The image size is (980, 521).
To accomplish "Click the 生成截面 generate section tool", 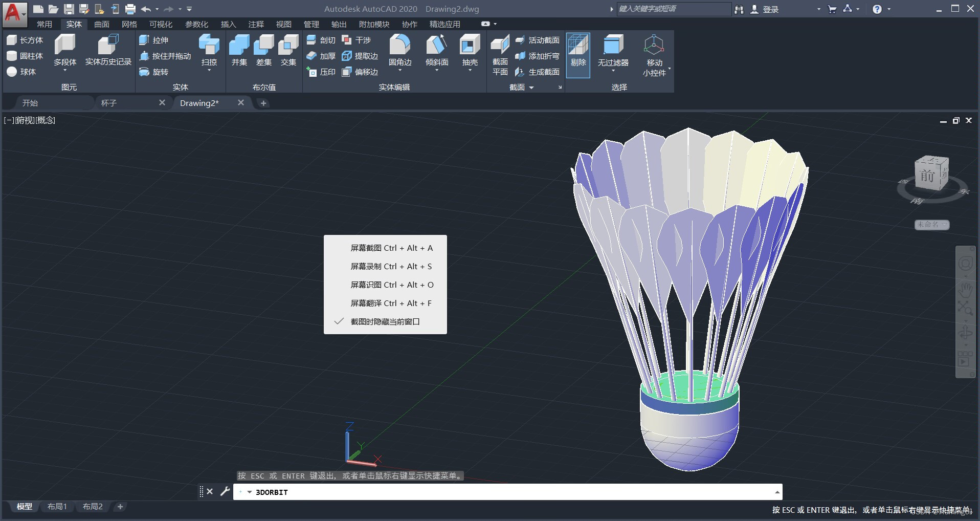I will (x=537, y=72).
